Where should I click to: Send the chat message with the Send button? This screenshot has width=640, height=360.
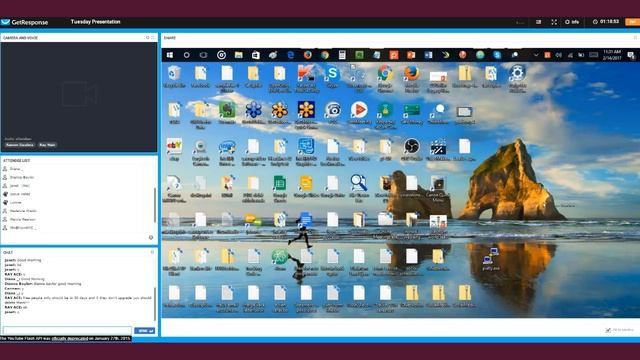coord(144,331)
